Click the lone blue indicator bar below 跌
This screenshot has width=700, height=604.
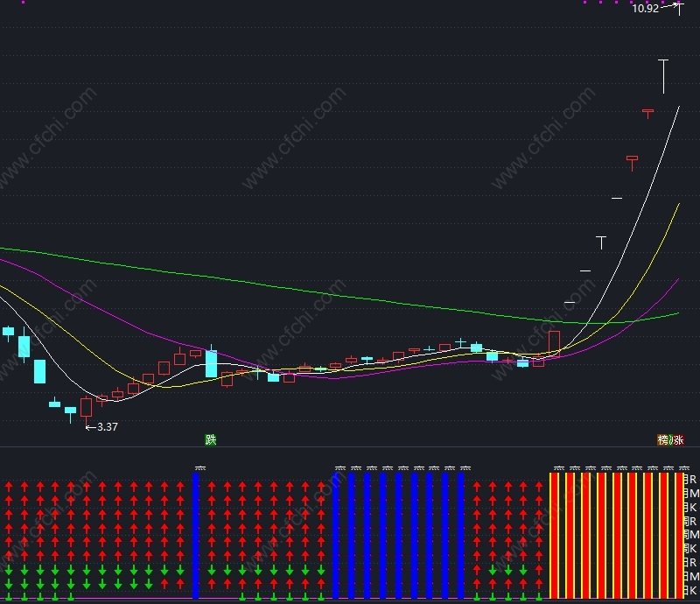point(195,536)
